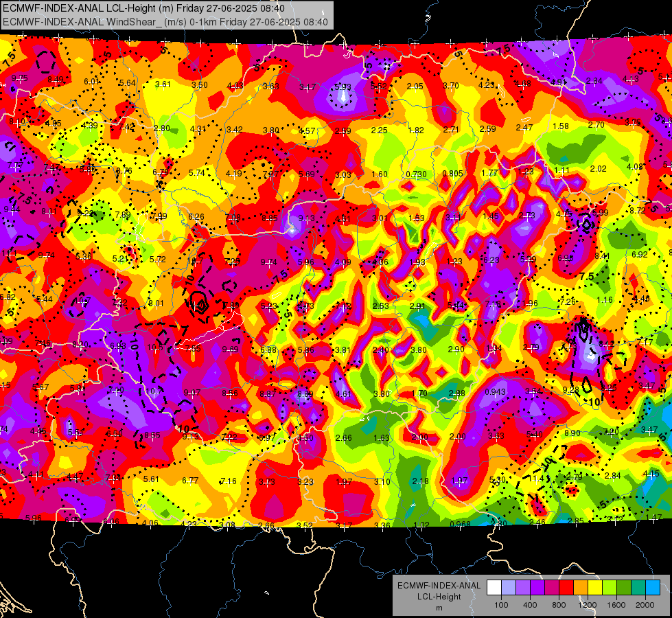672x618 pixels.
Task: Click the WindShear 0-1km title line
Action: [165, 22]
